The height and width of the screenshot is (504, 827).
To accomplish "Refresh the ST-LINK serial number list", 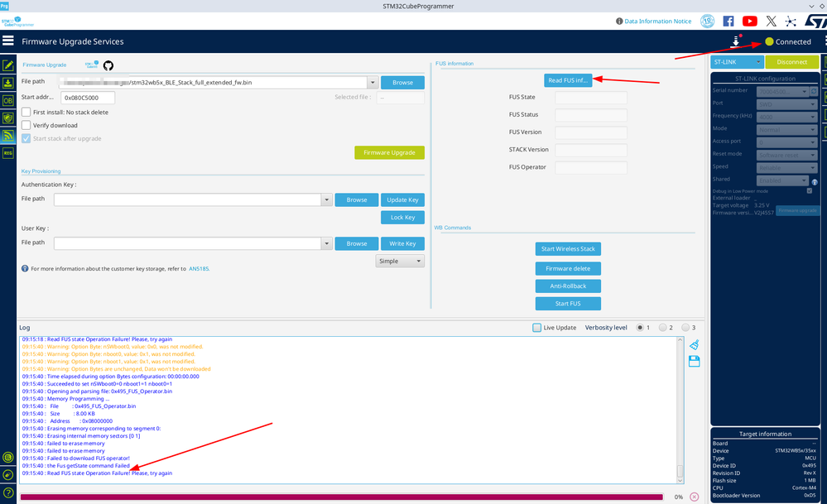I will [813, 91].
